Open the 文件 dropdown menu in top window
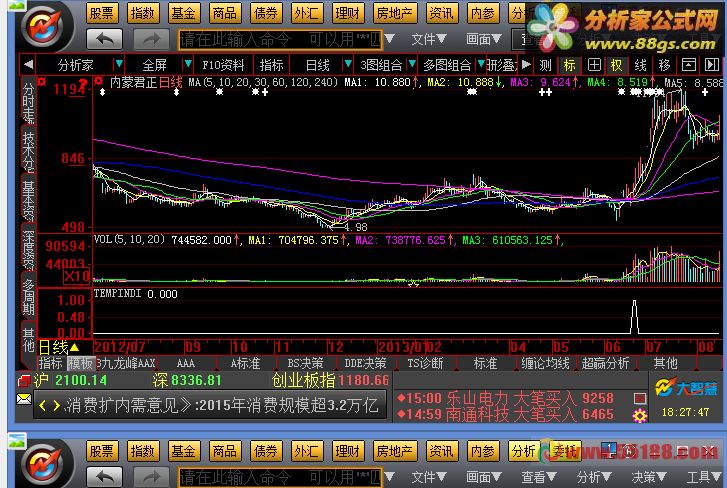This screenshot has width=727, height=488. 429,39
